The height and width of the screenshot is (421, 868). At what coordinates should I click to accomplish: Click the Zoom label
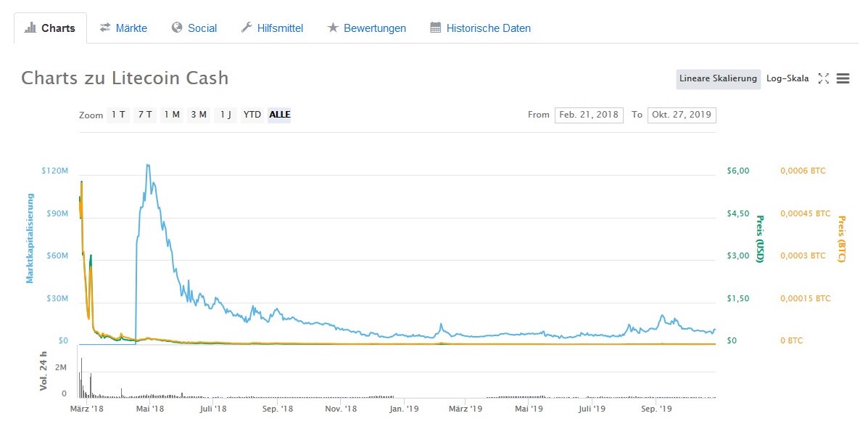coord(91,115)
